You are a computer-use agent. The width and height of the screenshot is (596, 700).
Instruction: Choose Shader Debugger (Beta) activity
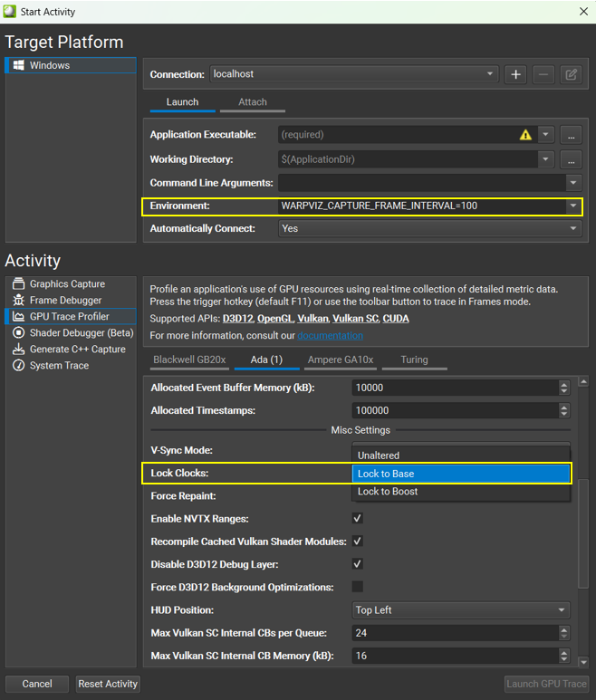coord(81,333)
